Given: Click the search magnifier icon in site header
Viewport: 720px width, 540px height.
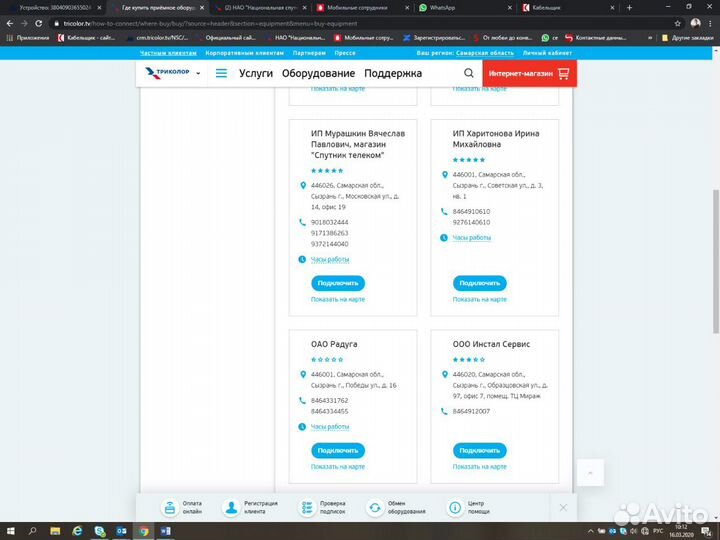Looking at the screenshot, I should tap(469, 74).
